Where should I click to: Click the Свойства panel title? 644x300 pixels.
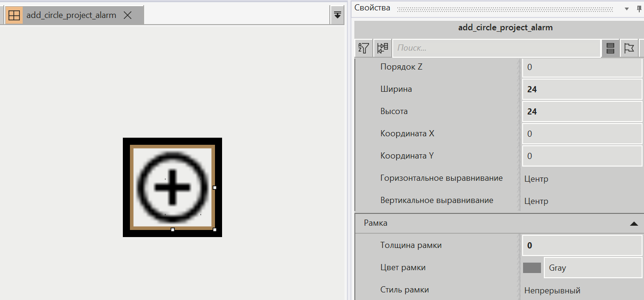373,8
